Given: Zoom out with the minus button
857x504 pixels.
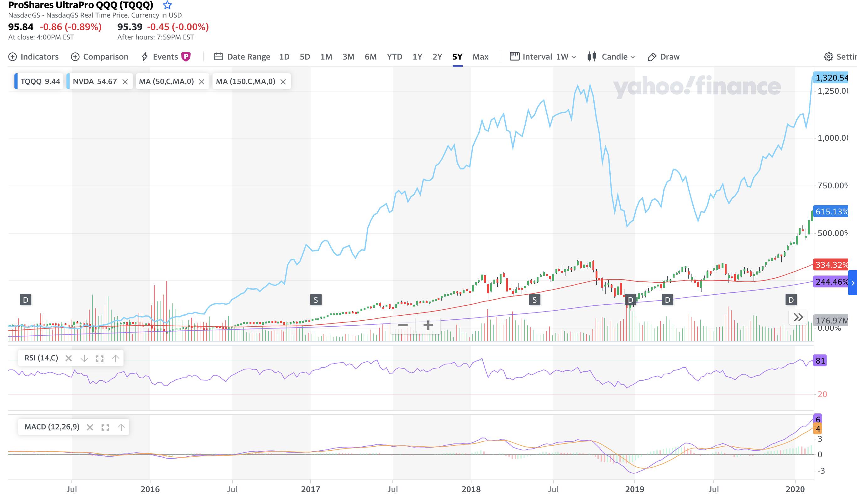Looking at the screenshot, I should click(403, 325).
